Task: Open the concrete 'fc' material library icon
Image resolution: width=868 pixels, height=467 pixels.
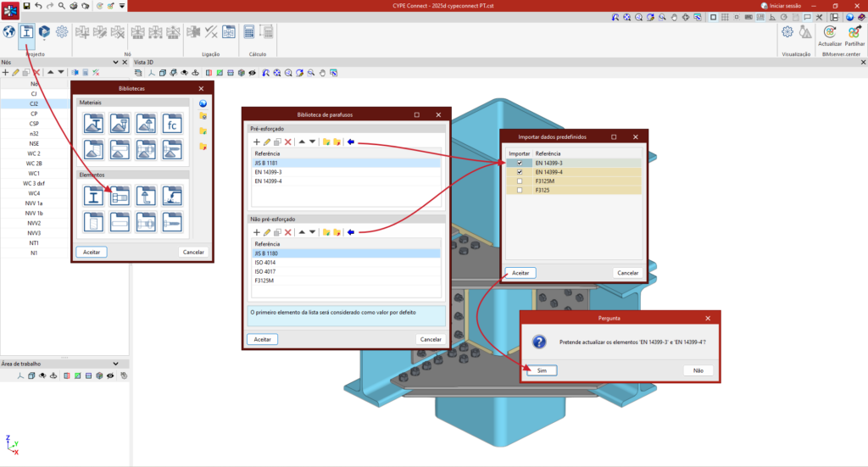Action: point(172,124)
